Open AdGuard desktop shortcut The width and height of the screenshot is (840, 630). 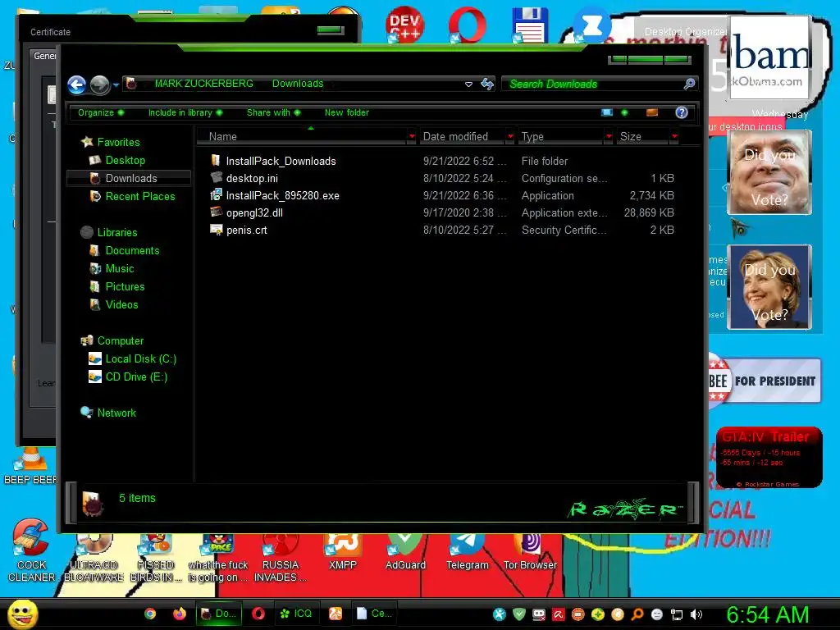point(405,552)
